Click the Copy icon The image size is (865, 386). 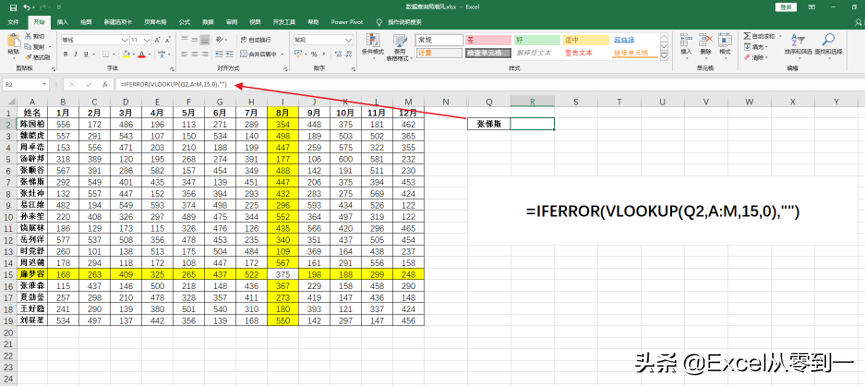click(28, 46)
